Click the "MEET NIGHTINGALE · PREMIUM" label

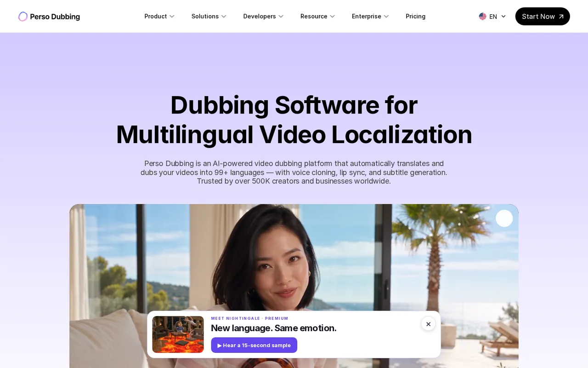(249, 318)
